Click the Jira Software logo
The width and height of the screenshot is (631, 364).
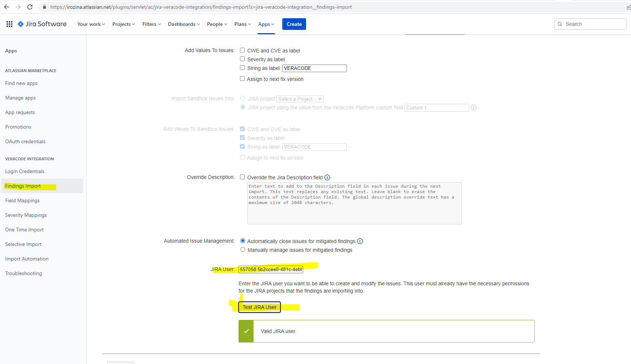[x=42, y=24]
